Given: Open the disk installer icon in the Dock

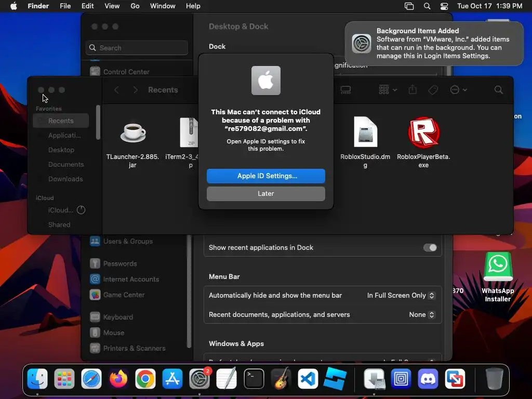Looking at the screenshot, I should 374,378.
